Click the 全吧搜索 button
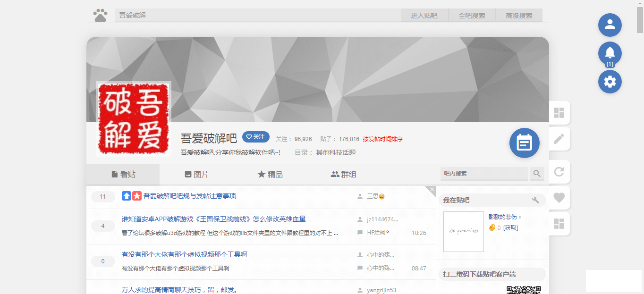The image size is (644, 294). 472,16
